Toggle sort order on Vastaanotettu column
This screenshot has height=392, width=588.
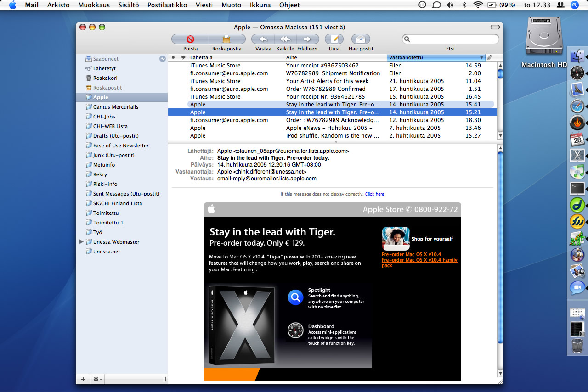[x=436, y=57]
